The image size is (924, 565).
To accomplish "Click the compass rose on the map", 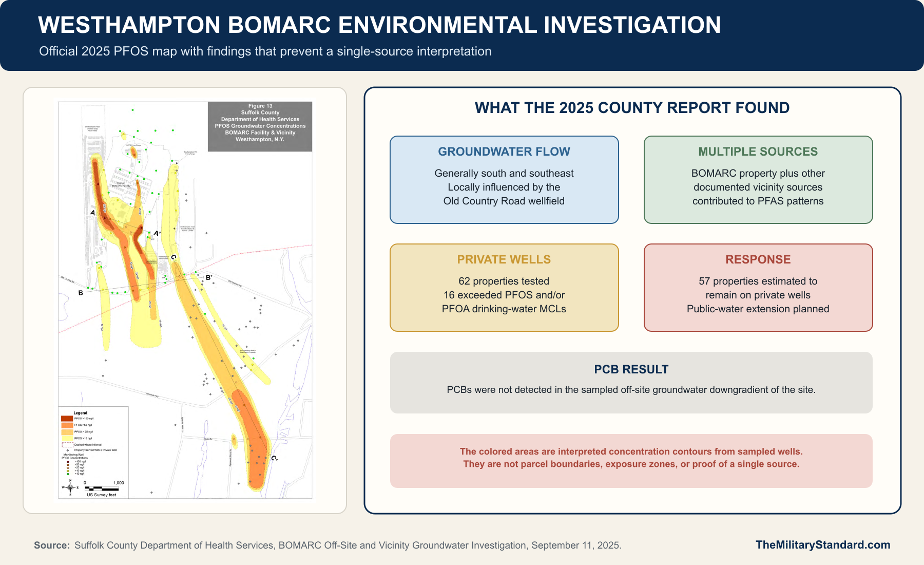I will (x=70, y=487).
